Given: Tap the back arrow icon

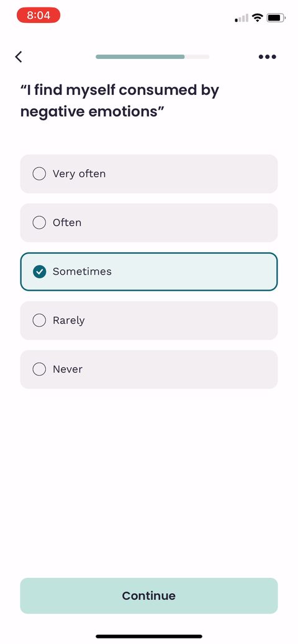Looking at the screenshot, I should 19,56.
